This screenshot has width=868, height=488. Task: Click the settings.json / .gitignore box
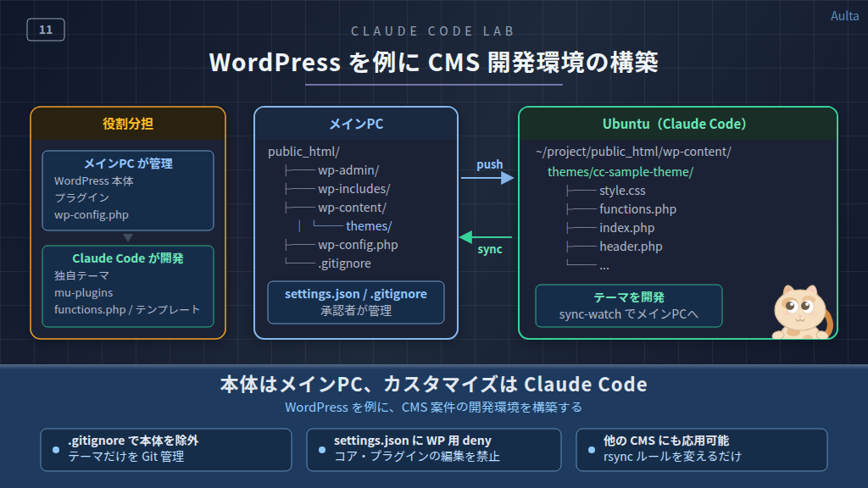coord(355,302)
